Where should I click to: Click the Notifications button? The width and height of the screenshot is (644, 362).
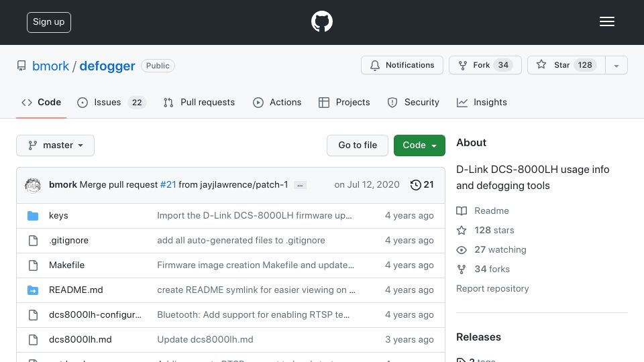click(x=402, y=65)
